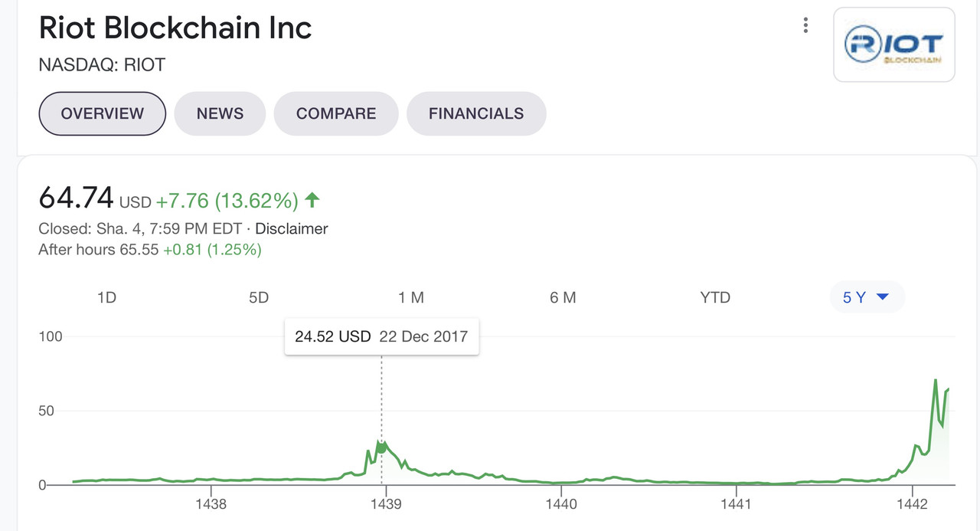
Task: Click the 64.74 USD price figure
Action: (76, 198)
